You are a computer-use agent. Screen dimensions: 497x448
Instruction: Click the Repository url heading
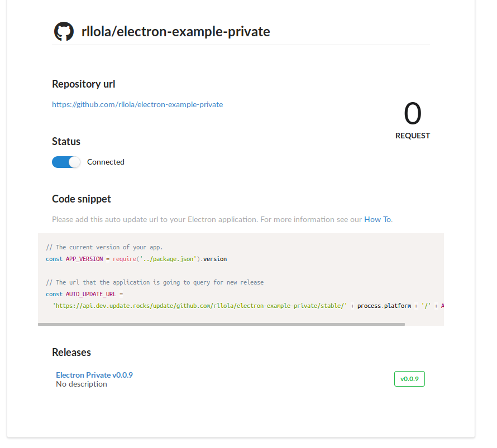[84, 84]
